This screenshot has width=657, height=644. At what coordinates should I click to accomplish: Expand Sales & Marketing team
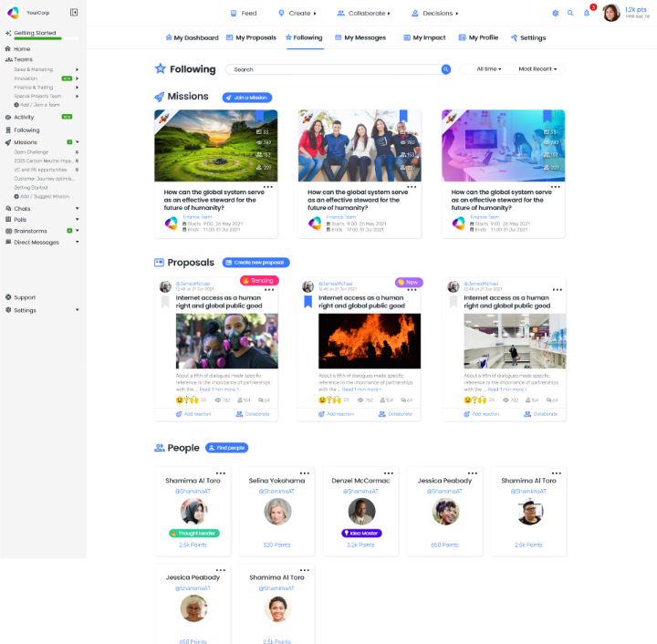point(77,69)
